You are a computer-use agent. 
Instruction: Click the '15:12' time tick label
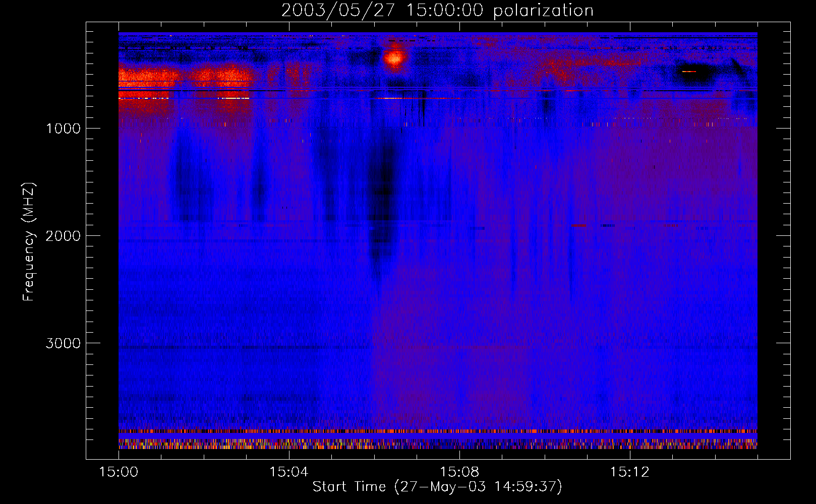click(630, 472)
